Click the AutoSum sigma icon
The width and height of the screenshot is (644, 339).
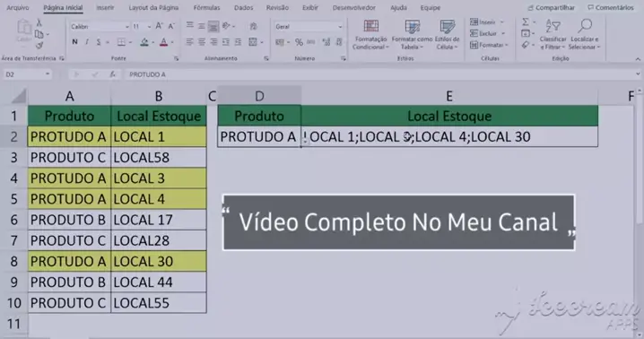pos(526,22)
